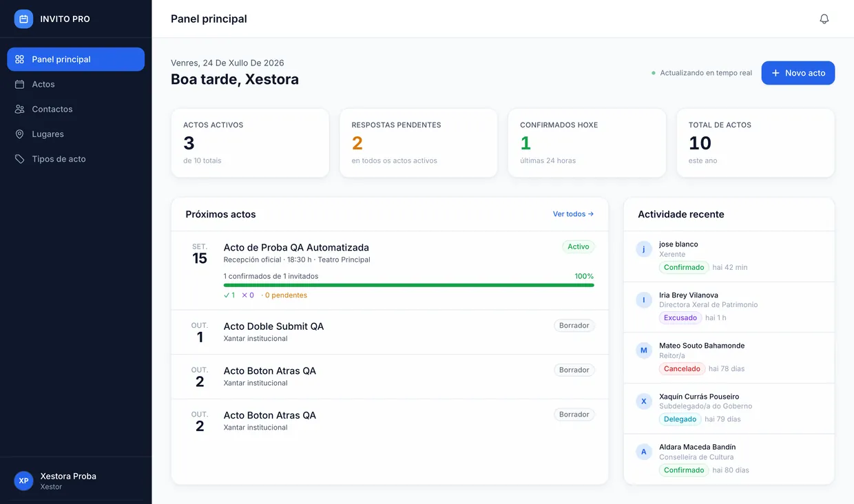This screenshot has height=504, width=854.
Task: Click the INVITO PRO calendar logo icon
Action: pyautogui.click(x=23, y=19)
